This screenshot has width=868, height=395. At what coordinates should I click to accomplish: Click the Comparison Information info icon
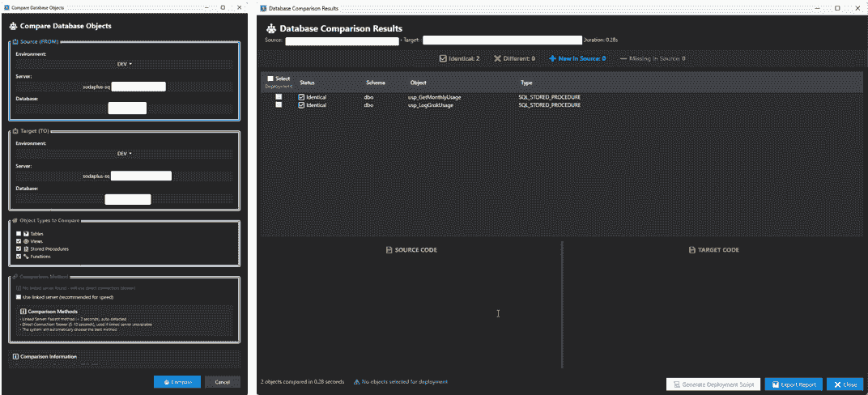pyautogui.click(x=15, y=356)
